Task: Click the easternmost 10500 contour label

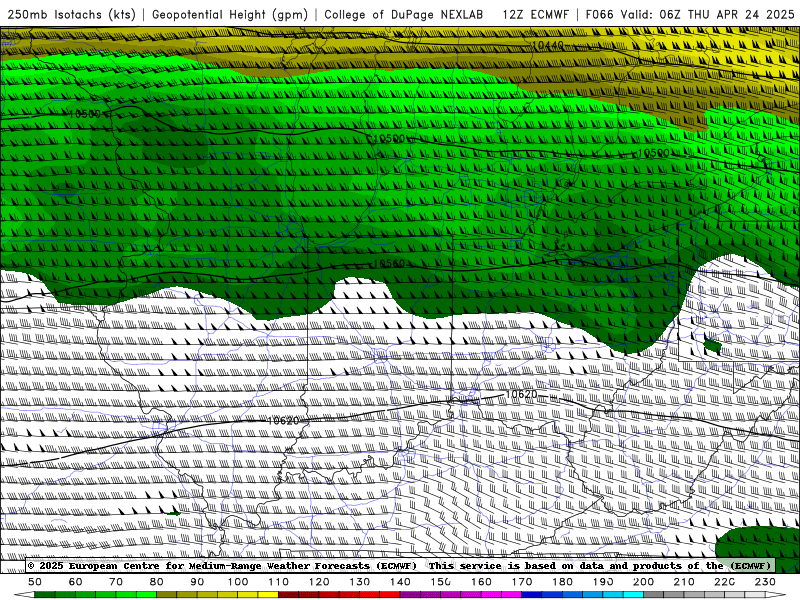Action: (x=654, y=153)
